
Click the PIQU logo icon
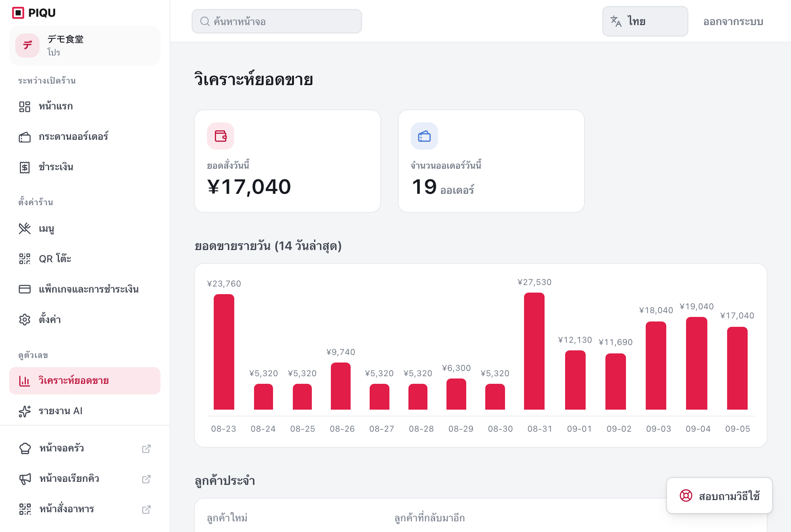(18, 13)
